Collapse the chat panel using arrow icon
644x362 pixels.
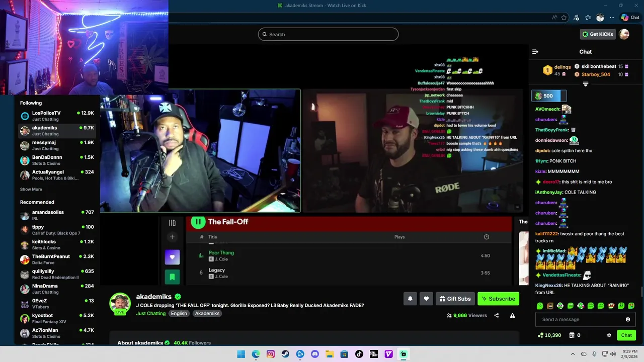coord(535,52)
